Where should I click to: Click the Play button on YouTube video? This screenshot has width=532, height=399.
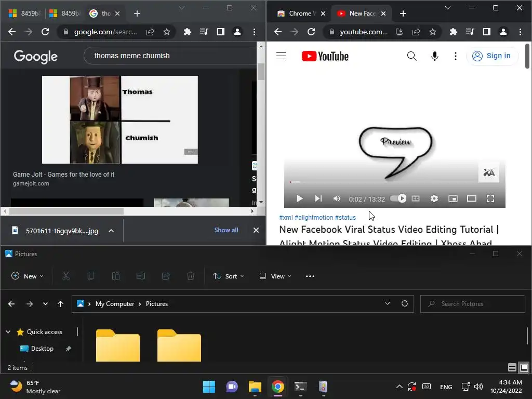(x=299, y=198)
